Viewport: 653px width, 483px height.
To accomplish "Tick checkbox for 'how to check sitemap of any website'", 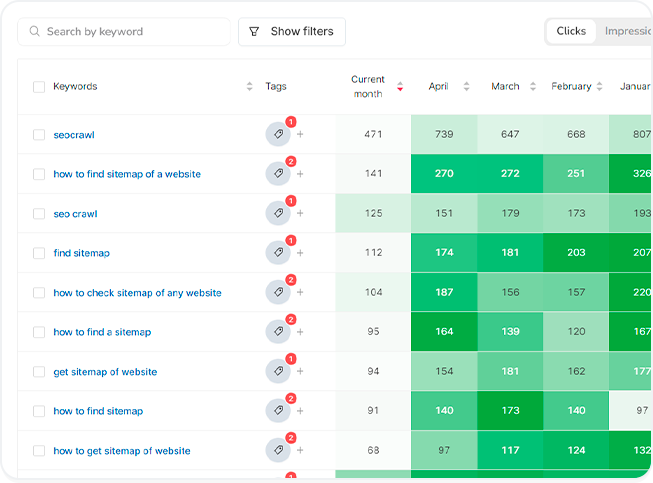I will 39,293.
